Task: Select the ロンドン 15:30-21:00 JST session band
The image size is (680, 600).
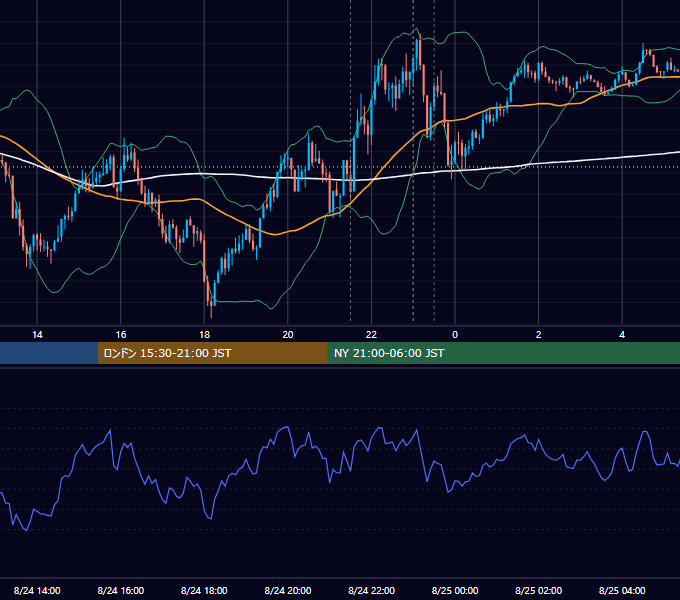Action: [212, 353]
